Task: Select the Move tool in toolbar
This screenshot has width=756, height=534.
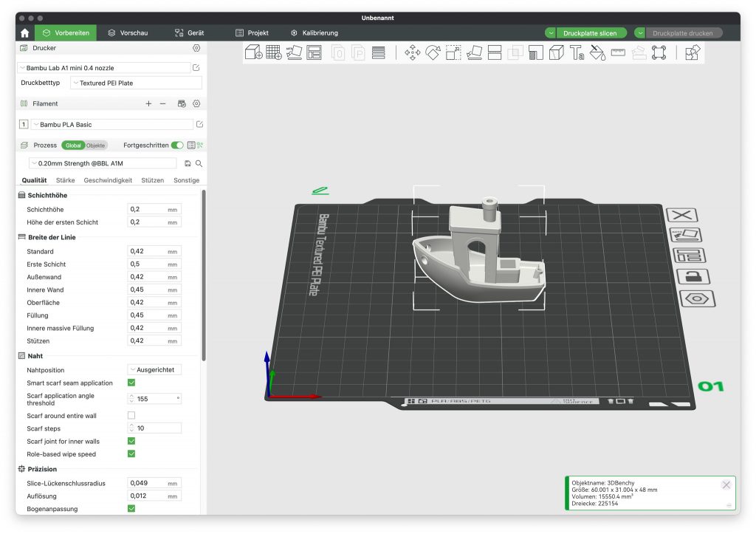Action: point(412,52)
